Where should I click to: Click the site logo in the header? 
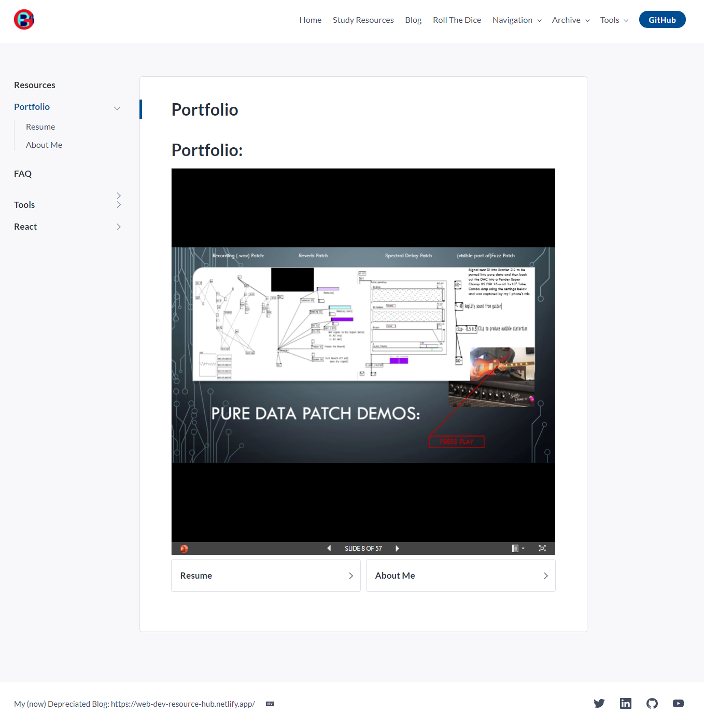tap(24, 20)
